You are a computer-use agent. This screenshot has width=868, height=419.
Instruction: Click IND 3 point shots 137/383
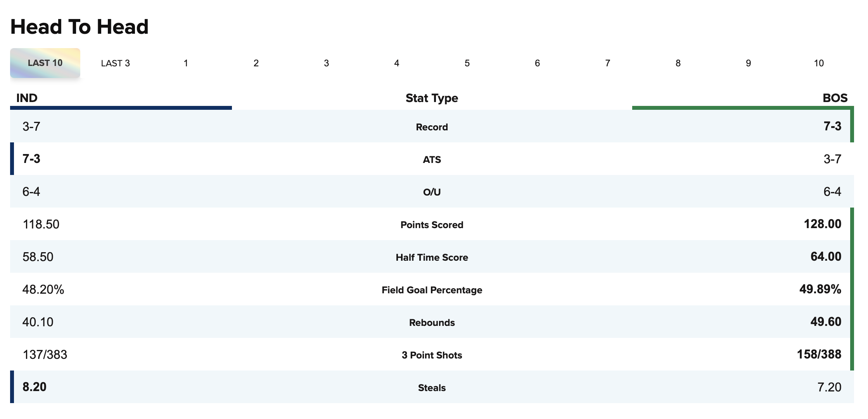[45, 355]
